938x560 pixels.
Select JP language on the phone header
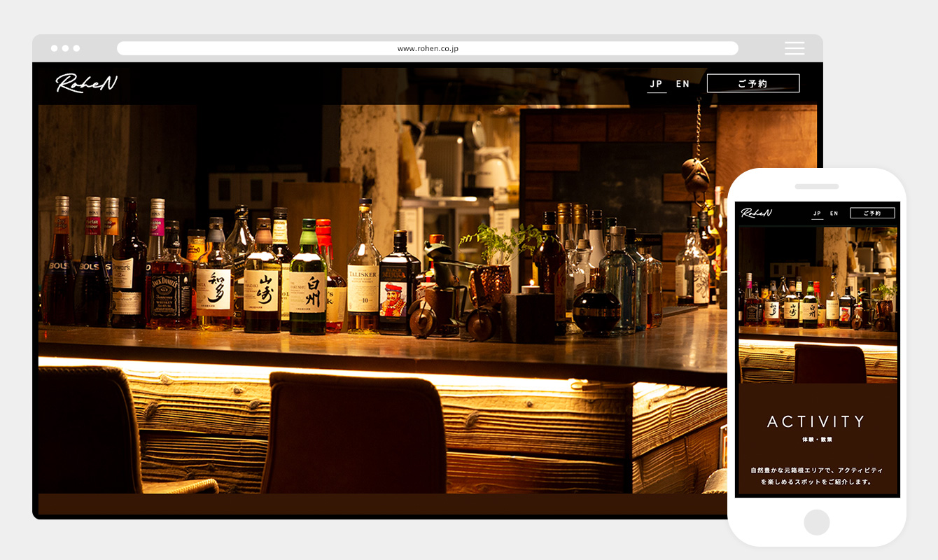click(x=817, y=213)
